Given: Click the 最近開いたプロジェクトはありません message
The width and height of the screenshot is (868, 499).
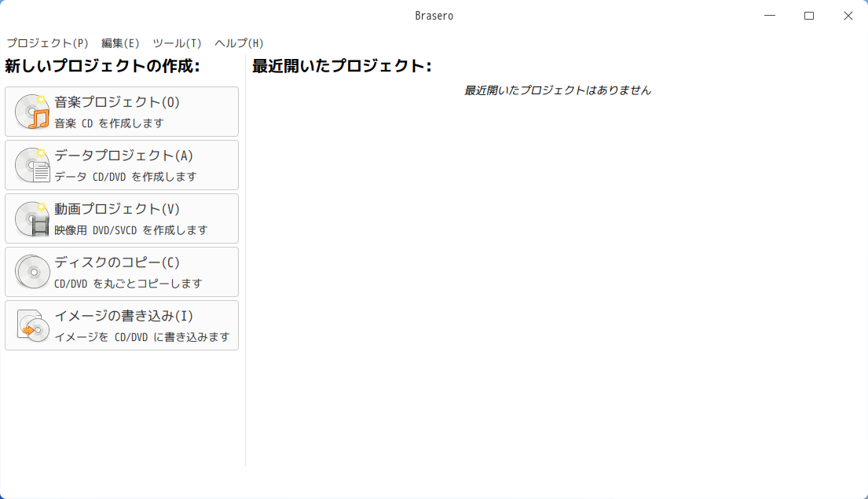Looking at the screenshot, I should pyautogui.click(x=558, y=90).
